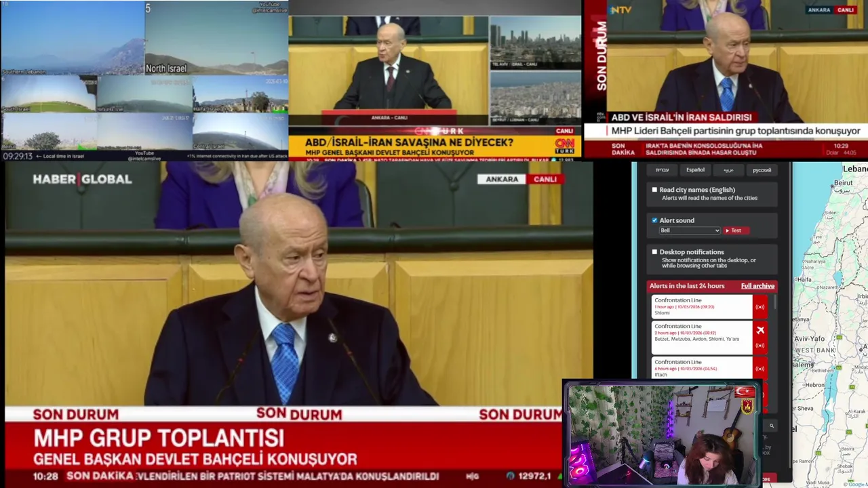The width and height of the screenshot is (868, 488).
Task: Uncheck the Alert sound checkbox
Action: pos(654,220)
